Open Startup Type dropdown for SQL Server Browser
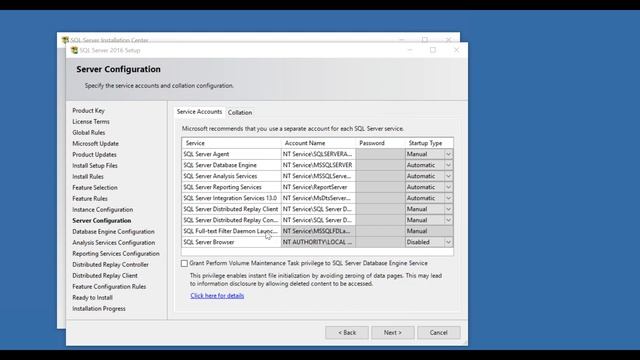 (448, 242)
